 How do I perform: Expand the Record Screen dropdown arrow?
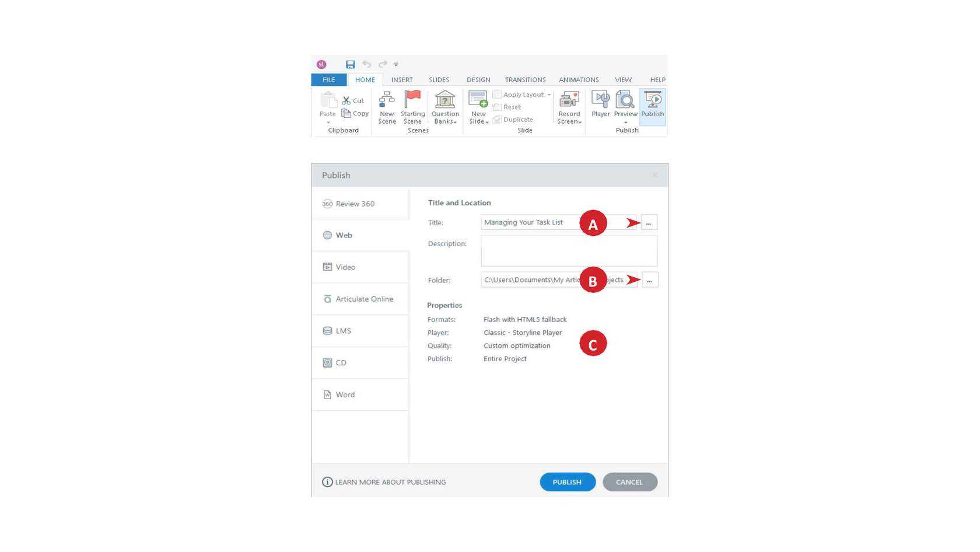click(x=579, y=122)
